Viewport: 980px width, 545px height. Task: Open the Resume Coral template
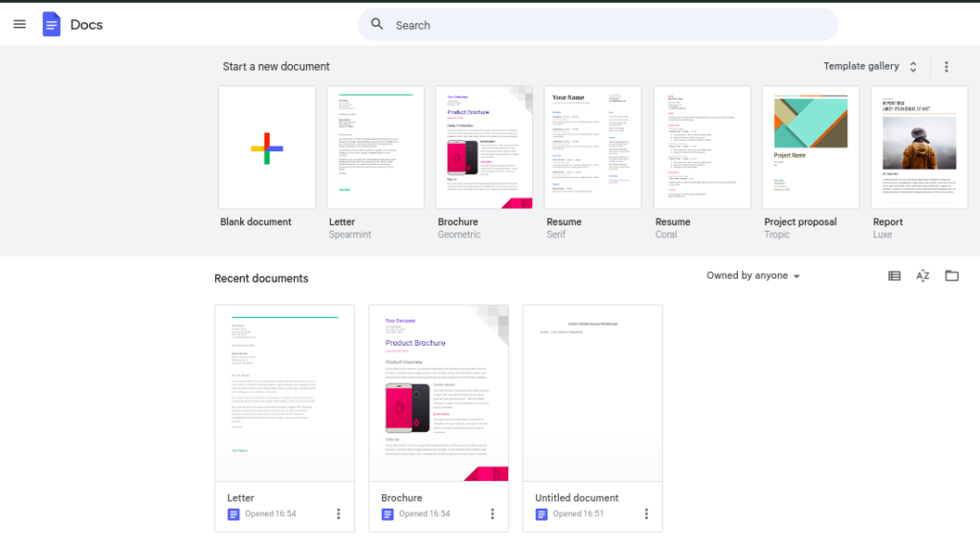click(702, 148)
